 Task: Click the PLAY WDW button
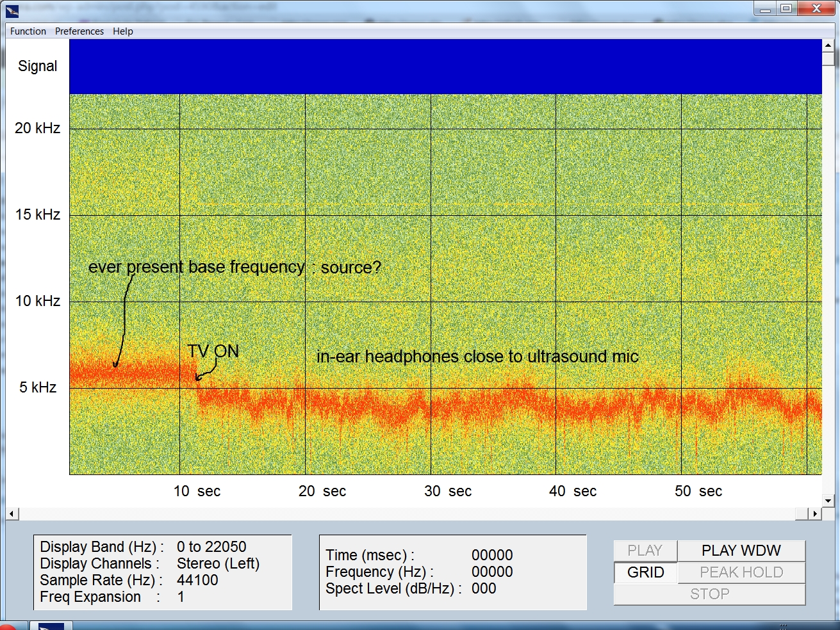pos(741,551)
